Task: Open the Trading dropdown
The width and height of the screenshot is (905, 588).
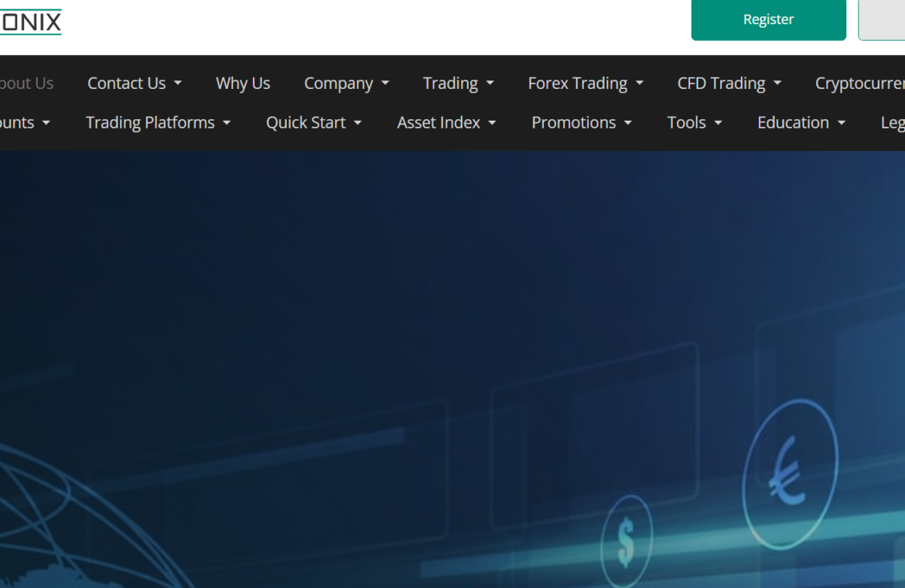Action: (x=458, y=84)
